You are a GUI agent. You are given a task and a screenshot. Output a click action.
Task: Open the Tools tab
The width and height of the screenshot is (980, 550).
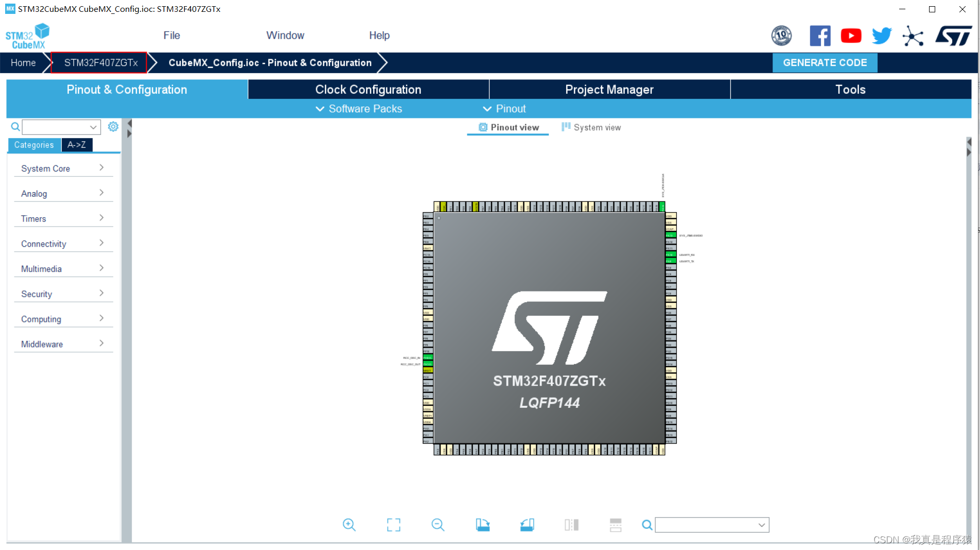click(x=850, y=89)
